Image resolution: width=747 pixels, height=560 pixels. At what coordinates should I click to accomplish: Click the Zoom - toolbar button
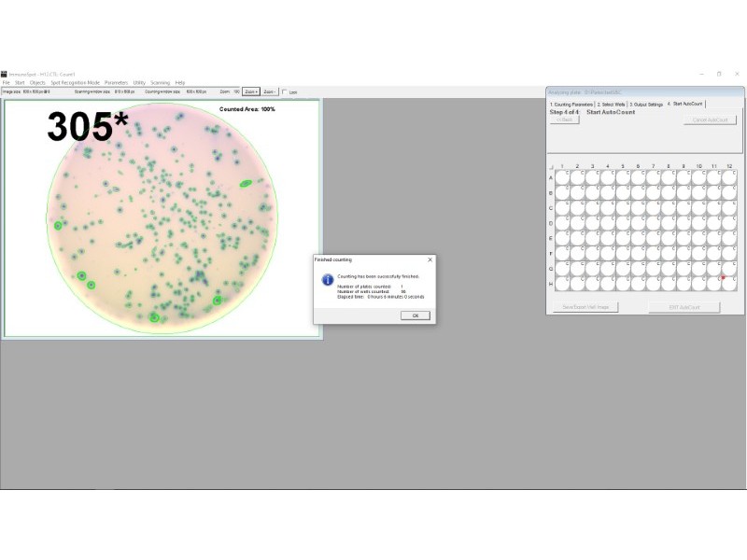point(269,92)
